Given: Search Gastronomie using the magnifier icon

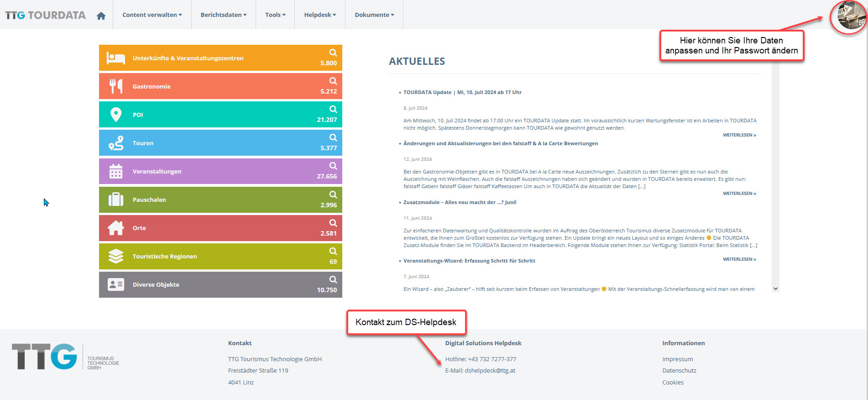Looking at the screenshot, I should coord(333,81).
